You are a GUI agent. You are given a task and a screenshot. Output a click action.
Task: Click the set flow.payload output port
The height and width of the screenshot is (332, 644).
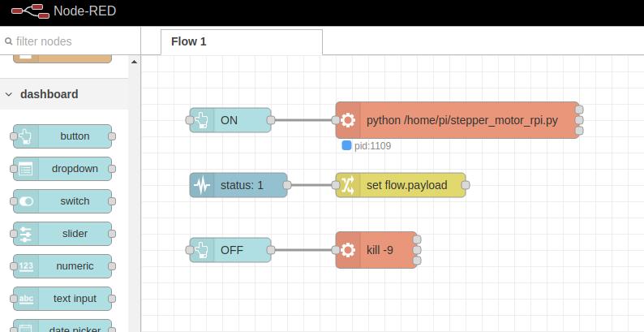coord(466,185)
